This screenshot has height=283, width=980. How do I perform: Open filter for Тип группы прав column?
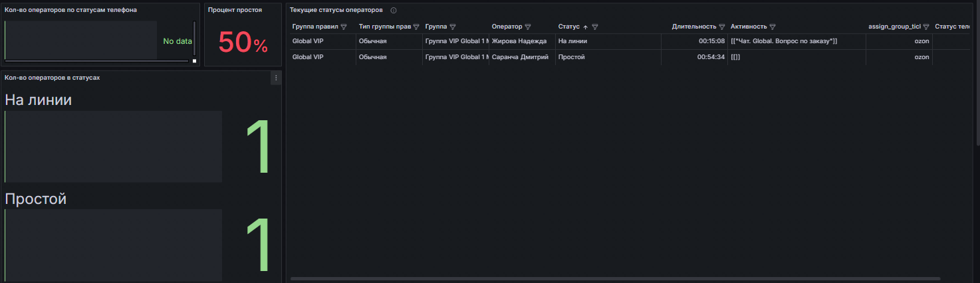point(416,27)
